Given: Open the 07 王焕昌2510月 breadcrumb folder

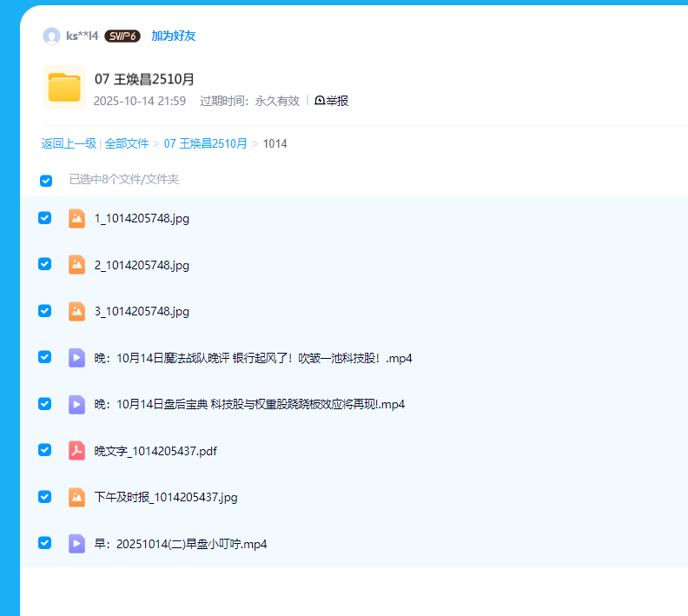Looking at the screenshot, I should (x=205, y=143).
